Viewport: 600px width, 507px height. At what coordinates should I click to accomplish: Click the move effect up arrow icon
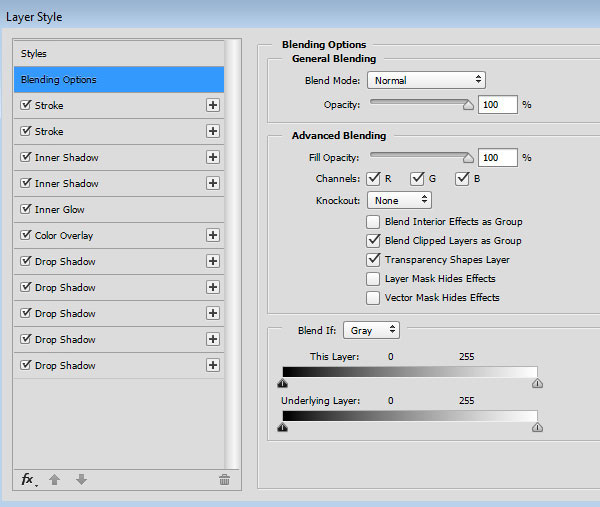[x=54, y=479]
